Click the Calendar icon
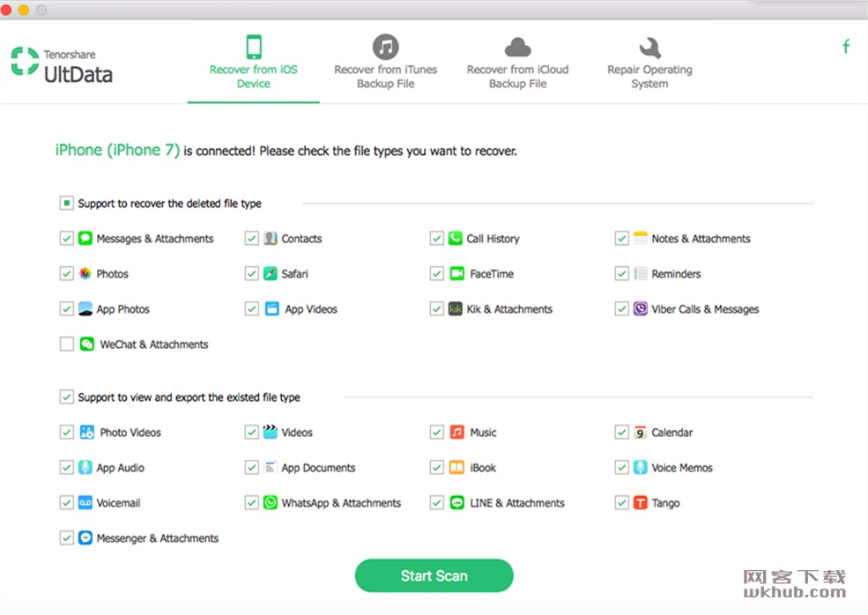This screenshot has width=868, height=615. tap(640, 433)
